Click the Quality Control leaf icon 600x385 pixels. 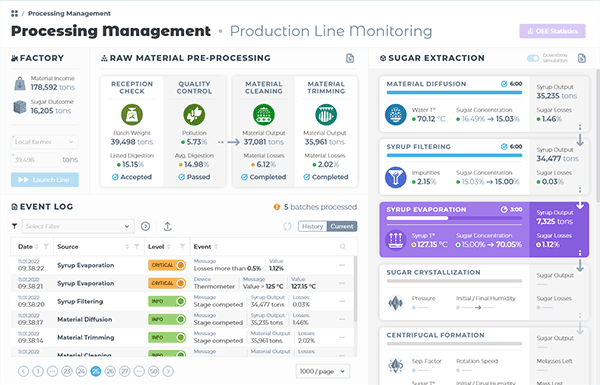coord(194,114)
